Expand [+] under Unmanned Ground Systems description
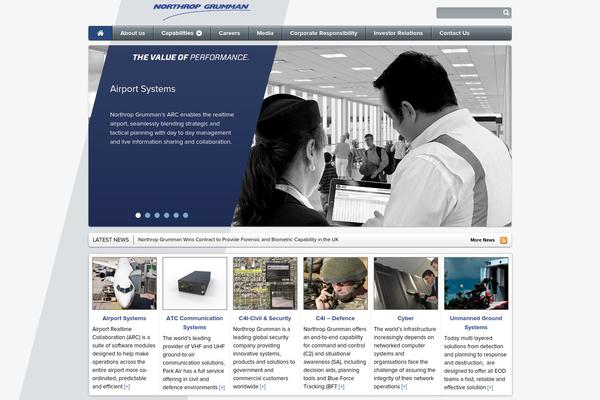Image resolution: width=600 pixels, height=400 pixels. [x=490, y=388]
